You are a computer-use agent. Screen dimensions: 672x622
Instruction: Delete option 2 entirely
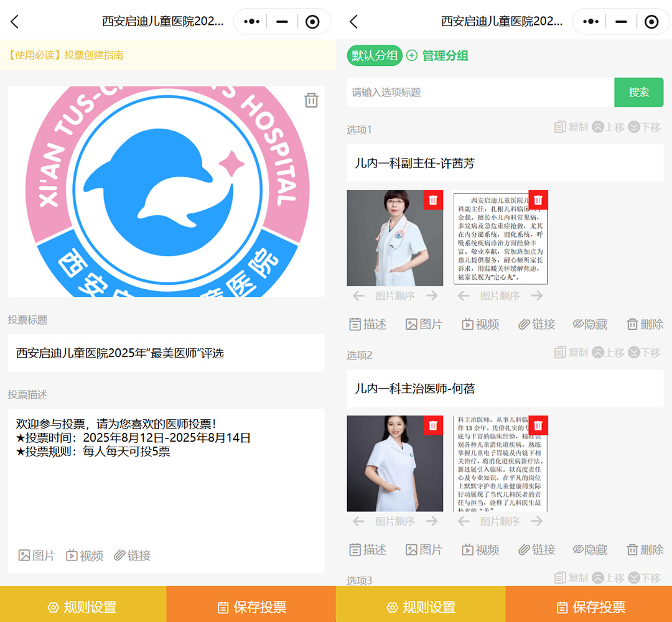tap(645, 550)
